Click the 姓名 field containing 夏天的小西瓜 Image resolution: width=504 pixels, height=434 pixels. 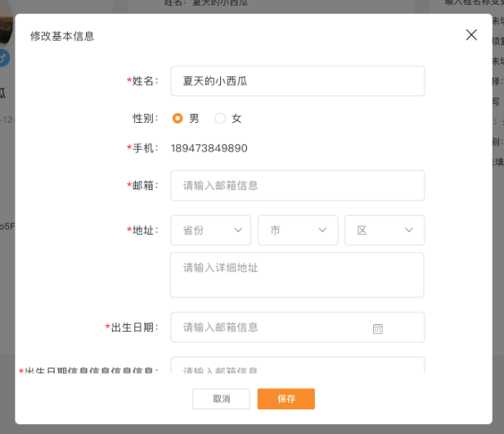pos(297,81)
